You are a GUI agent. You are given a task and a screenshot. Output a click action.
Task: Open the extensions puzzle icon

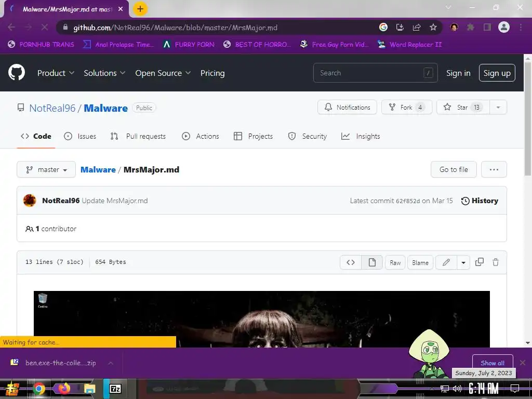(x=471, y=27)
